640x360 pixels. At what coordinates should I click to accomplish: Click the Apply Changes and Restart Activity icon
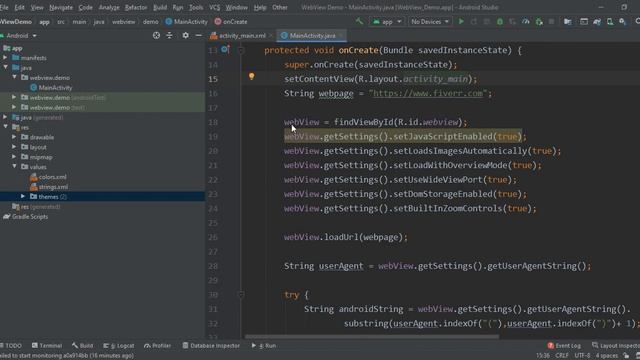point(474,22)
